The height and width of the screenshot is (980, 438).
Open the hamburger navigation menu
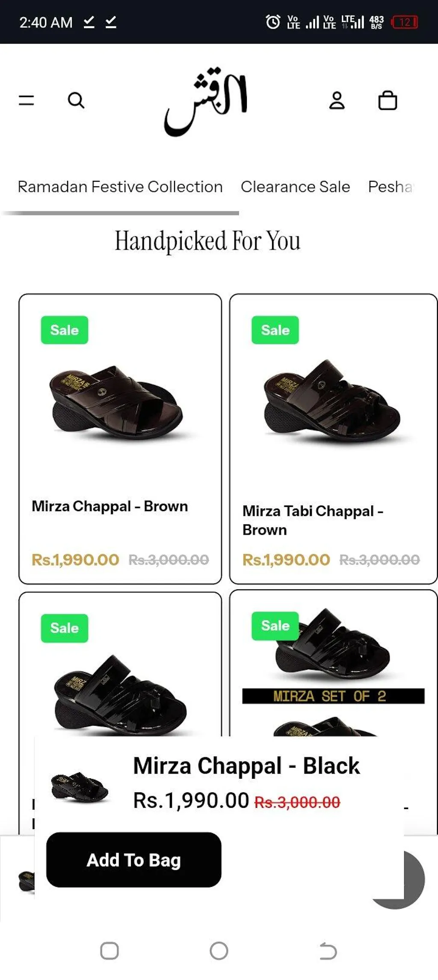(x=27, y=100)
